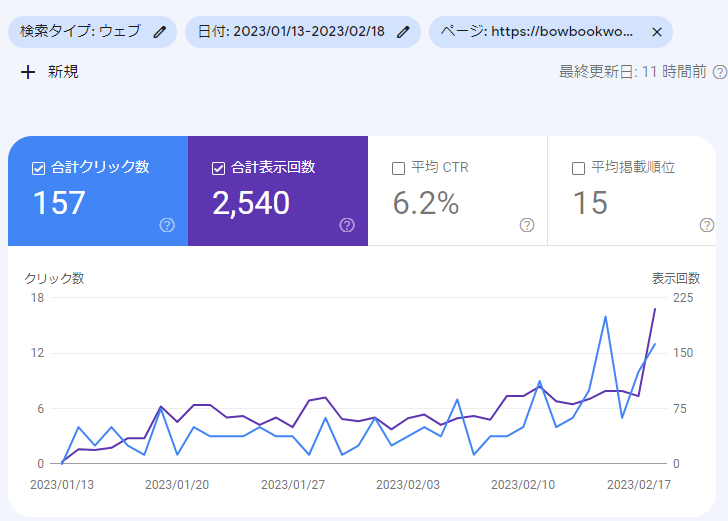Viewport: 728px width, 521px height.
Task: Open the 日付 2023/01/13-2023/02/18 filter chip
Action: pos(303,32)
